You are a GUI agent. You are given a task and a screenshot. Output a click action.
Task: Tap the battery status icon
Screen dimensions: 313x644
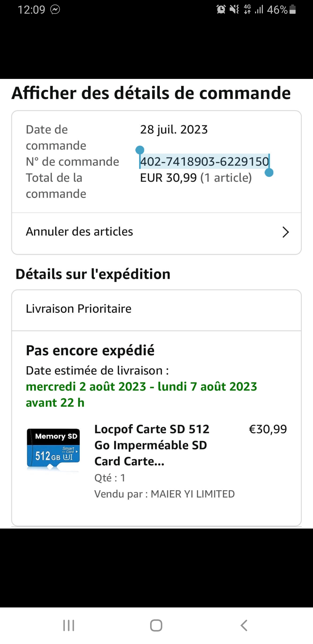click(x=293, y=10)
